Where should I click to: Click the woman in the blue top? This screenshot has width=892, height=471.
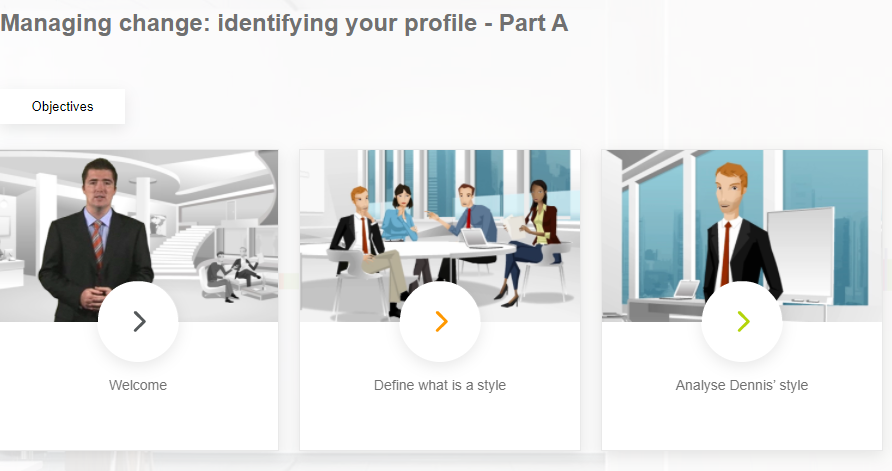(x=401, y=215)
